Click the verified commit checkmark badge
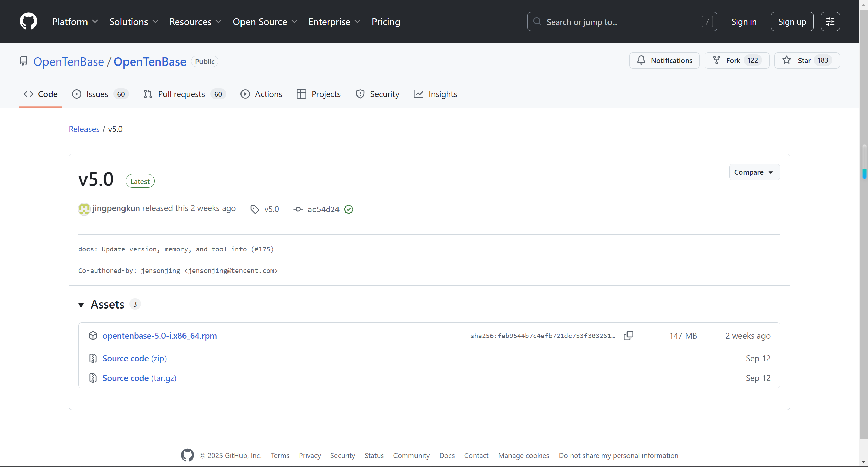Screen dimensions: 868x467 click(x=348, y=209)
